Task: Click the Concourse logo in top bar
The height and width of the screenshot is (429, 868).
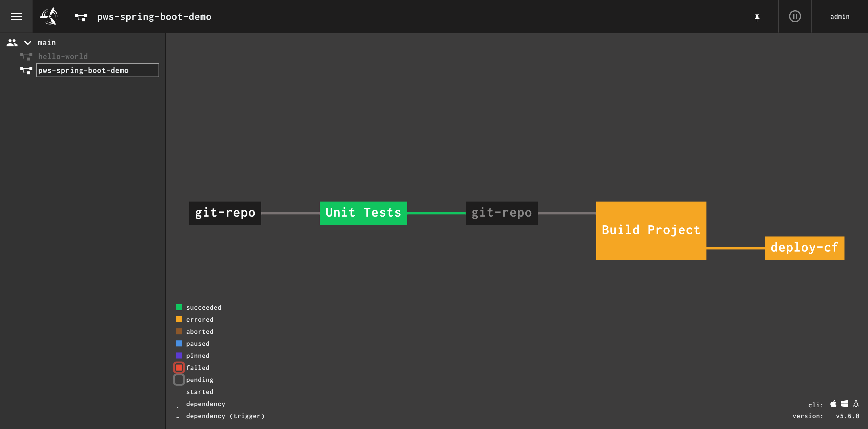Action: coord(49,16)
